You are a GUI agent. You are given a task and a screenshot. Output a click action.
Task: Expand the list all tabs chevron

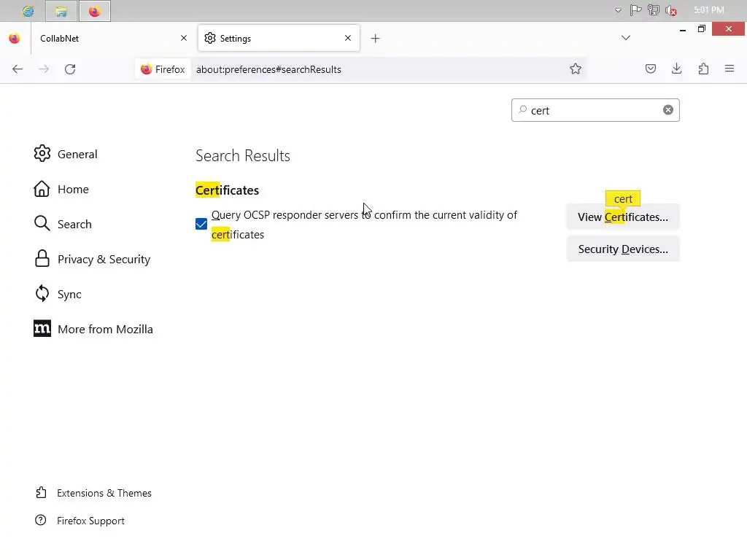[626, 38]
